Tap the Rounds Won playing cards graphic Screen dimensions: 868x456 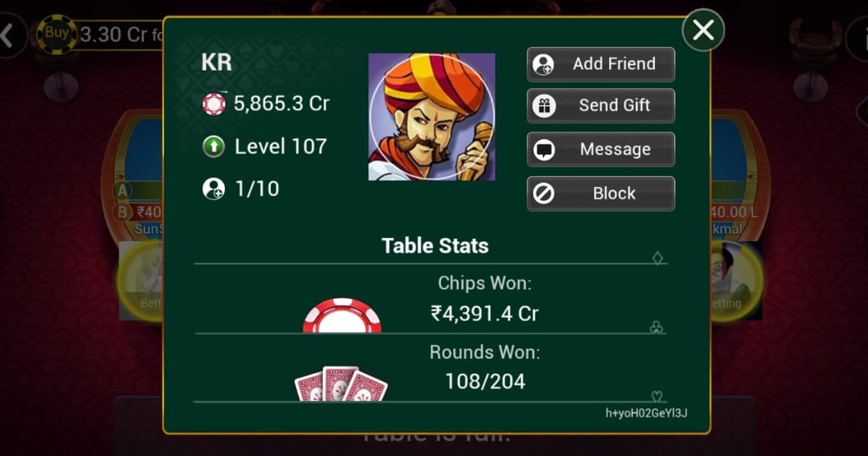coord(341,384)
